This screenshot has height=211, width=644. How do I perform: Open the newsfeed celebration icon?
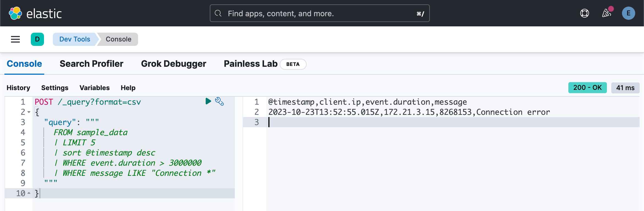pos(606,13)
